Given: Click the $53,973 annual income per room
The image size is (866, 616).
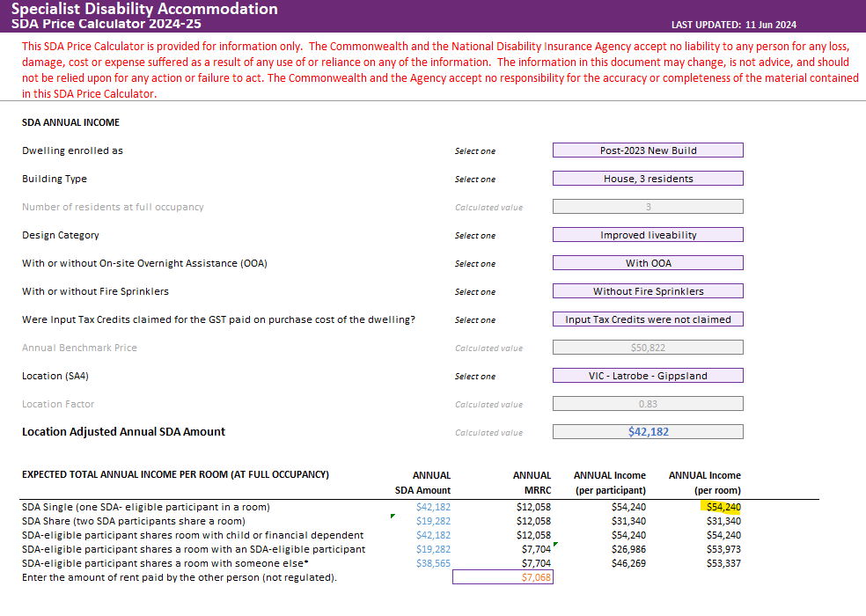Looking at the screenshot, I should [x=723, y=549].
